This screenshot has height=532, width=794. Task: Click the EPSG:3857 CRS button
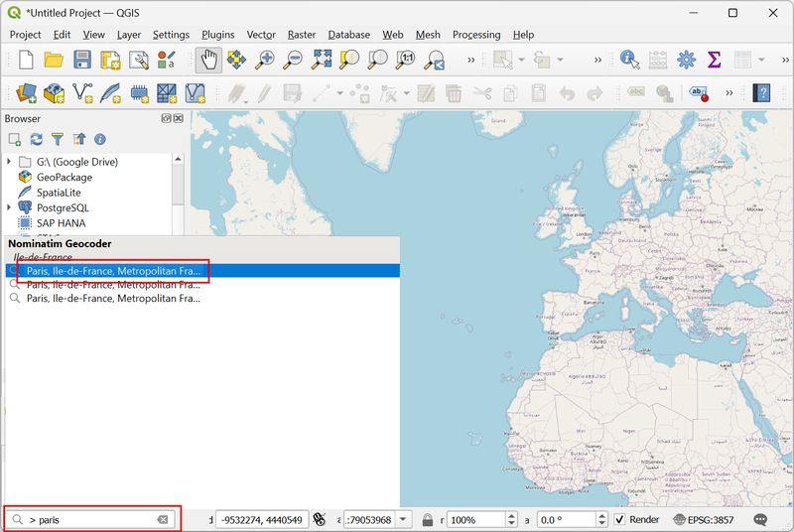point(705,519)
